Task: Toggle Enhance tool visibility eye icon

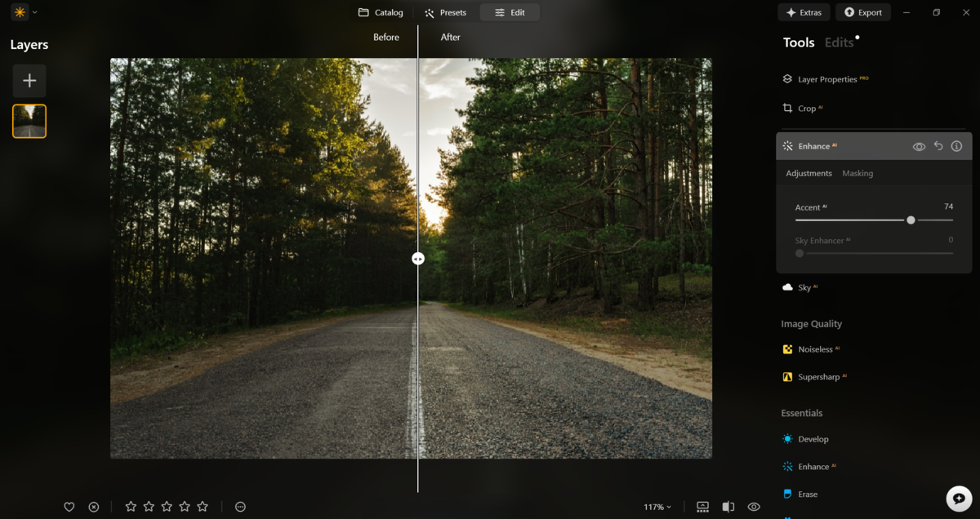Action: (x=919, y=146)
